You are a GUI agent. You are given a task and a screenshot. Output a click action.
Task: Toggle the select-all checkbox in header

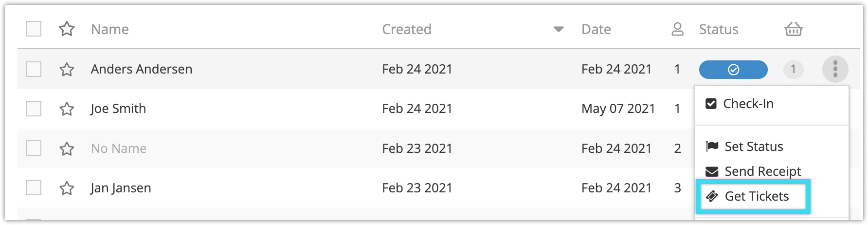34,29
